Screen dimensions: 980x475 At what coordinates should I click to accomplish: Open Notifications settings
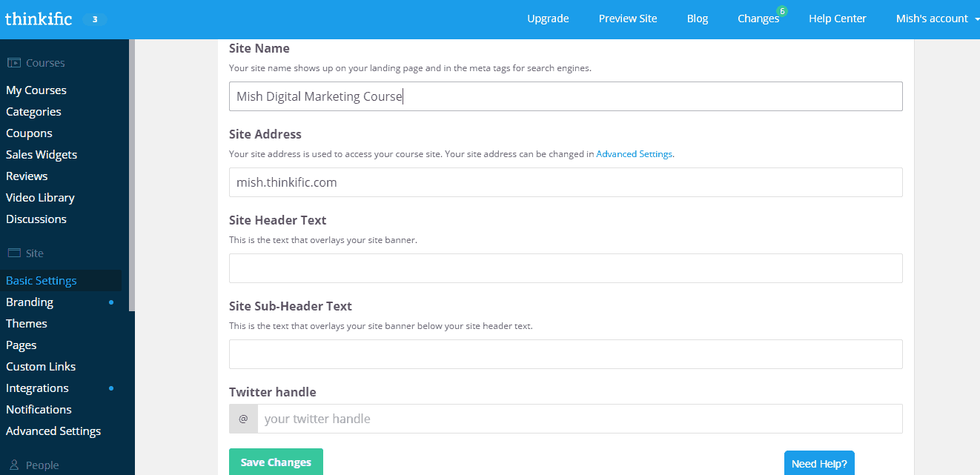click(39, 410)
